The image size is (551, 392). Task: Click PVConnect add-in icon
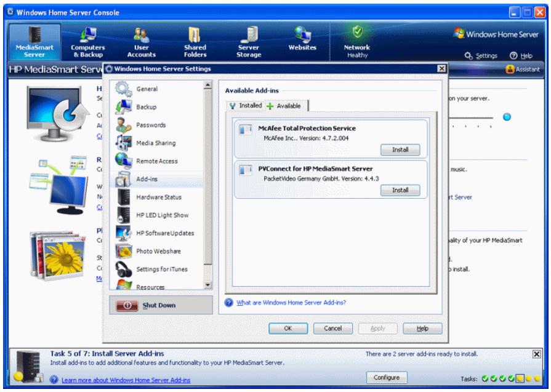(246, 170)
